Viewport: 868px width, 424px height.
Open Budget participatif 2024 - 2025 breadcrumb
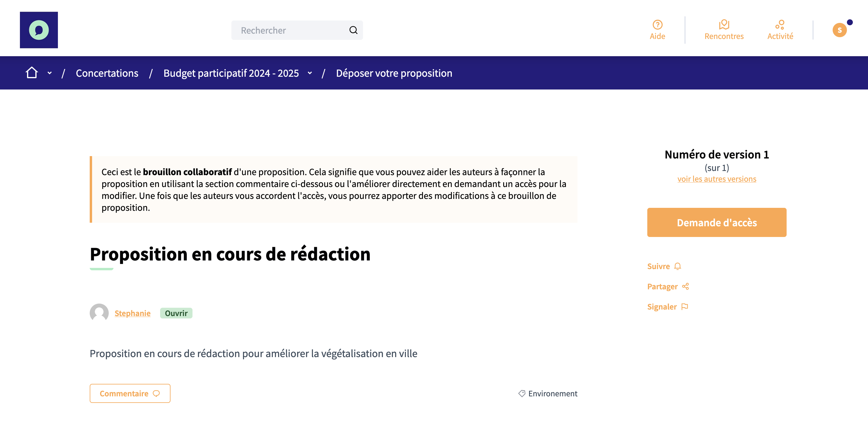(x=231, y=73)
